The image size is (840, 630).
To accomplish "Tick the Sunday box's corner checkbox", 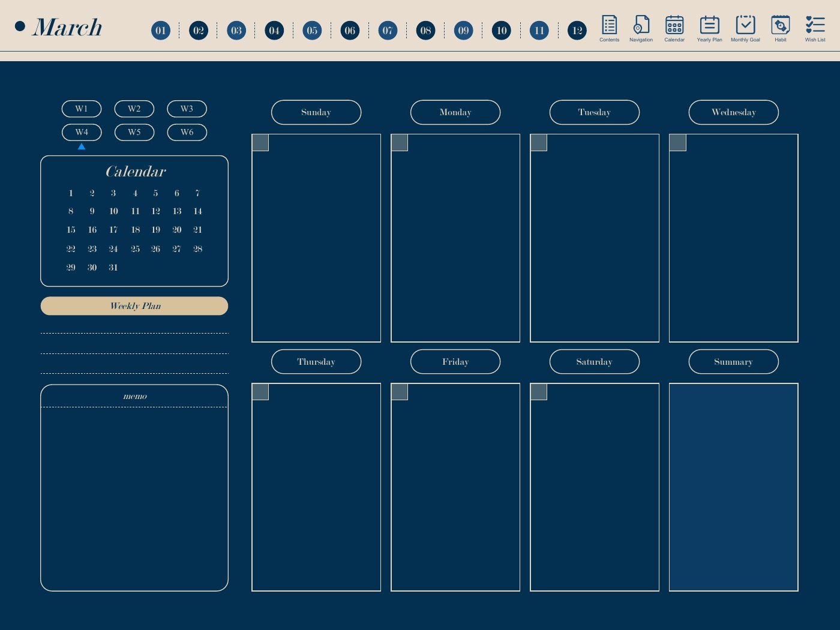I will 260,143.
